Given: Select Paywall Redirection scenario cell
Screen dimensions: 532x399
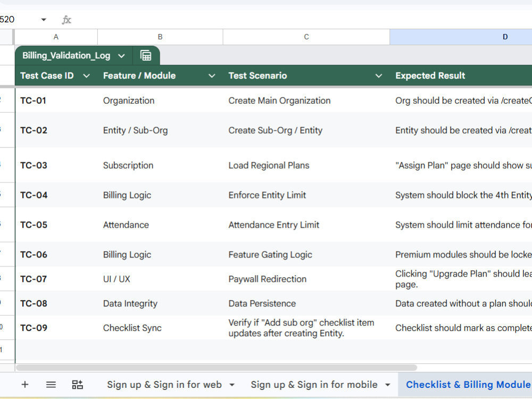Looking at the screenshot, I should click(306, 279).
